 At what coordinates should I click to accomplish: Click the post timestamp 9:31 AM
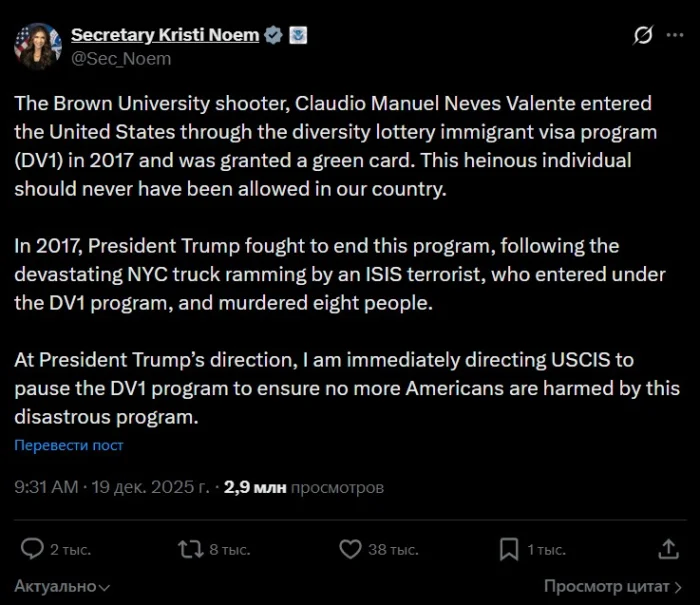click(x=45, y=488)
